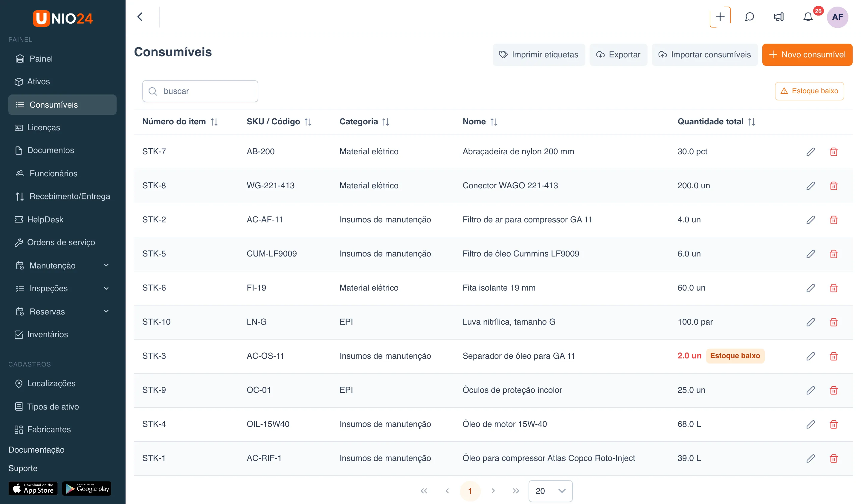Delete the STK-10 Luva nitrílica row
Screen dimensions: 861x504
click(834, 322)
